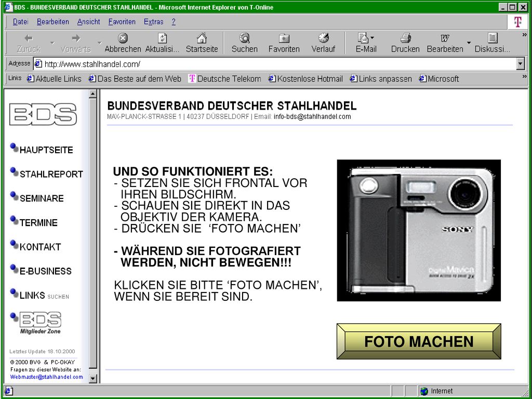Click the Bearbeiten edit toolbar icon
This screenshot has width=532, height=399.
pyautogui.click(x=445, y=38)
